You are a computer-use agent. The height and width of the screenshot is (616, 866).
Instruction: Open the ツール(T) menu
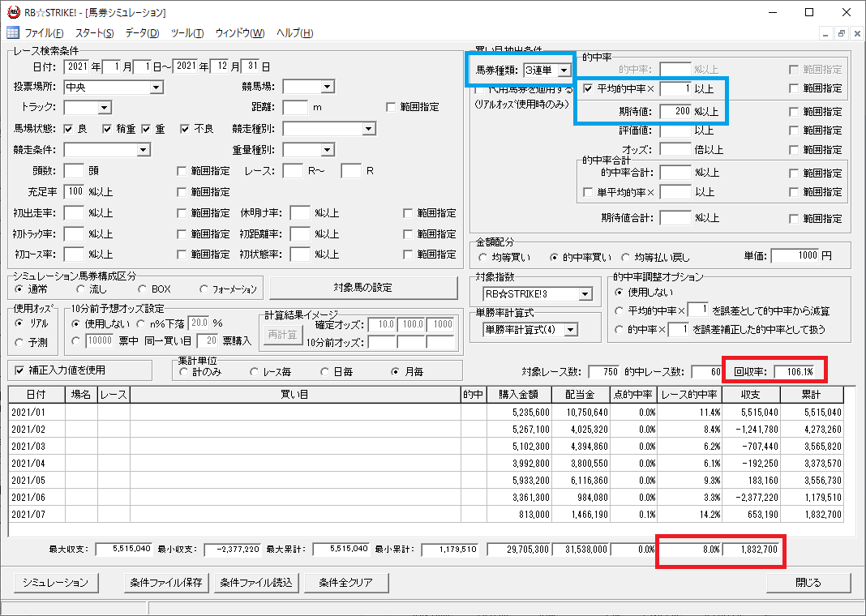click(x=187, y=33)
